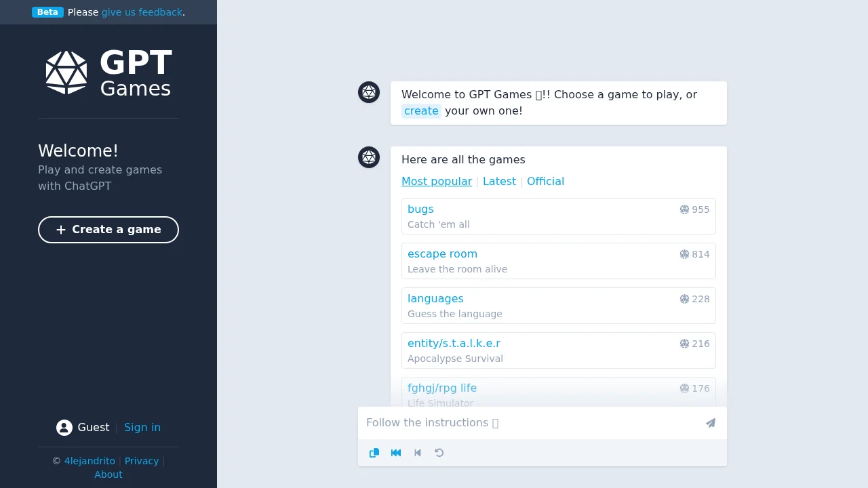Open the About page link
This screenshot has height=488, width=868.
(x=108, y=474)
